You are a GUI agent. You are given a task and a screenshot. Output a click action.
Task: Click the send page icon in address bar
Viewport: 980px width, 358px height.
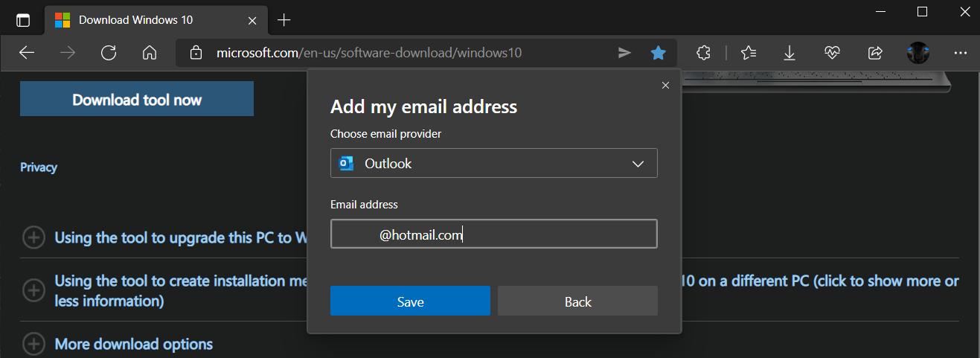pos(625,52)
